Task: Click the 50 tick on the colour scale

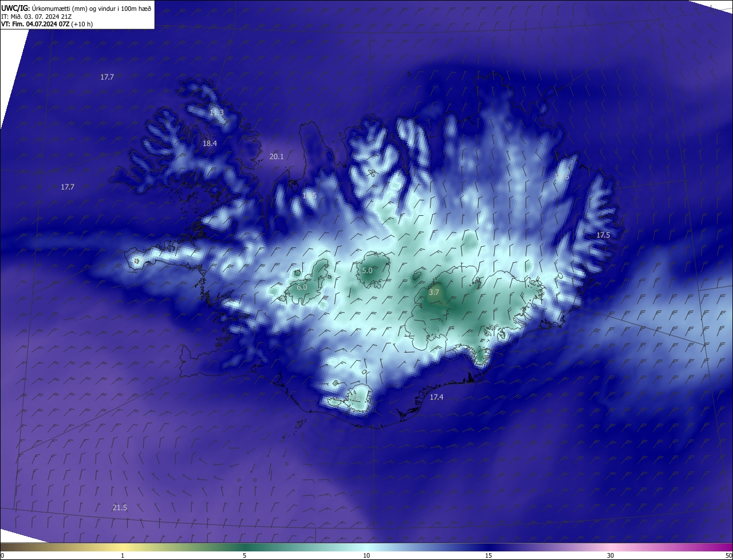Action: (x=728, y=555)
